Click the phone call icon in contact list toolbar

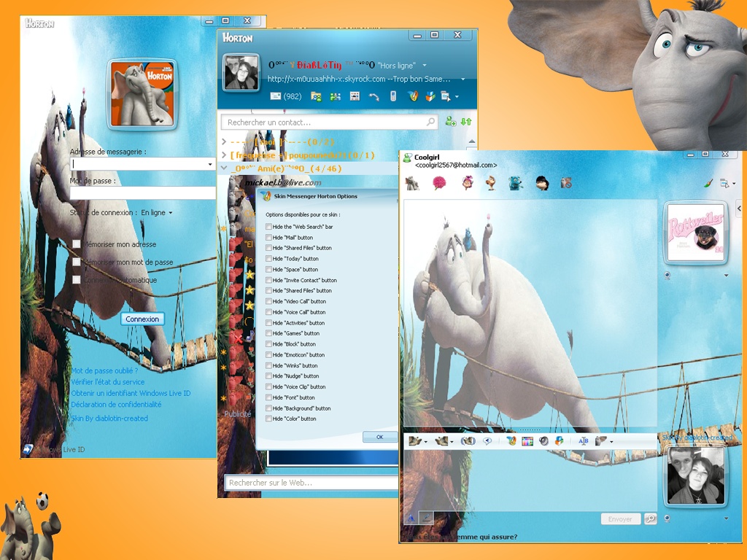(374, 97)
